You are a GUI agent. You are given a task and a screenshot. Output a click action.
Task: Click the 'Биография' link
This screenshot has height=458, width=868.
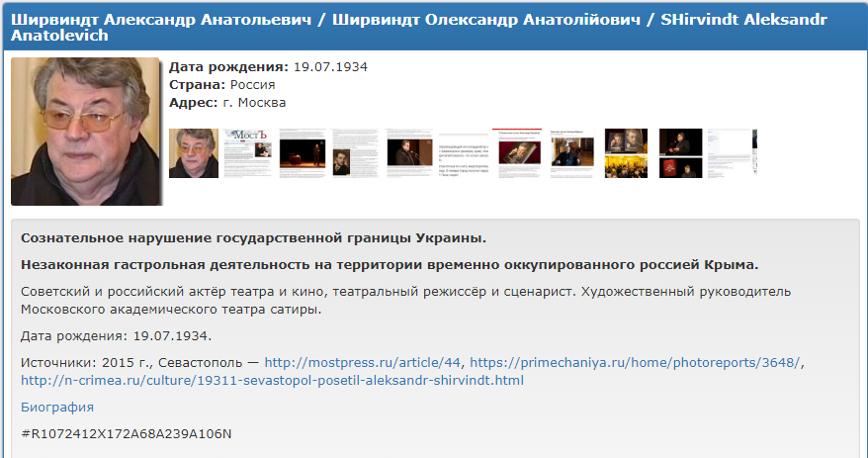tap(57, 407)
